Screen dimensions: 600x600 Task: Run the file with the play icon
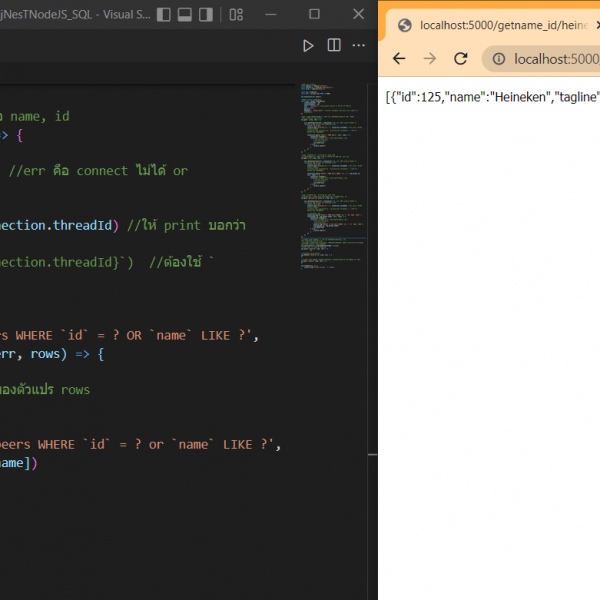point(308,45)
